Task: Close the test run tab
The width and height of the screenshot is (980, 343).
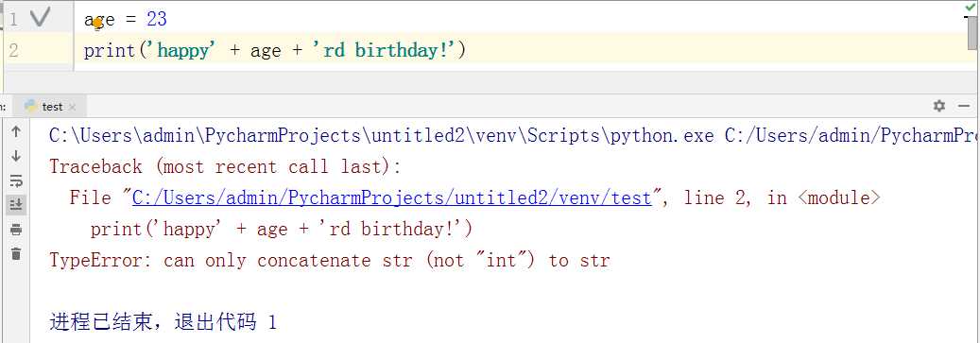Action: (x=73, y=108)
